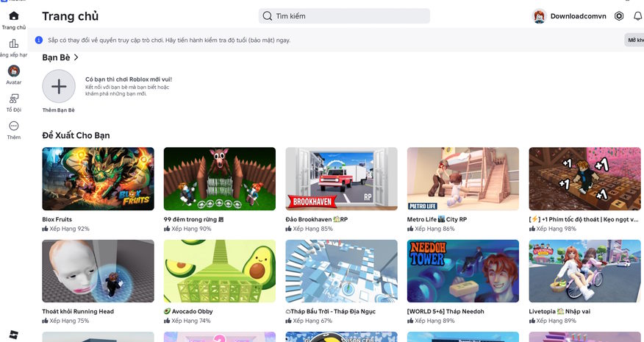Open the Bạn Bè heading link

pyautogui.click(x=57, y=57)
